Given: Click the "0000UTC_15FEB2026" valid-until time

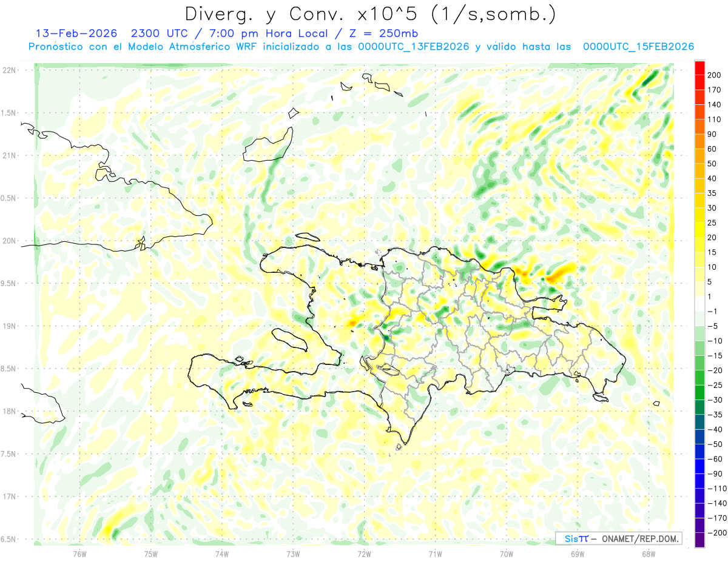Looking at the screenshot, I should pyautogui.click(x=638, y=47).
